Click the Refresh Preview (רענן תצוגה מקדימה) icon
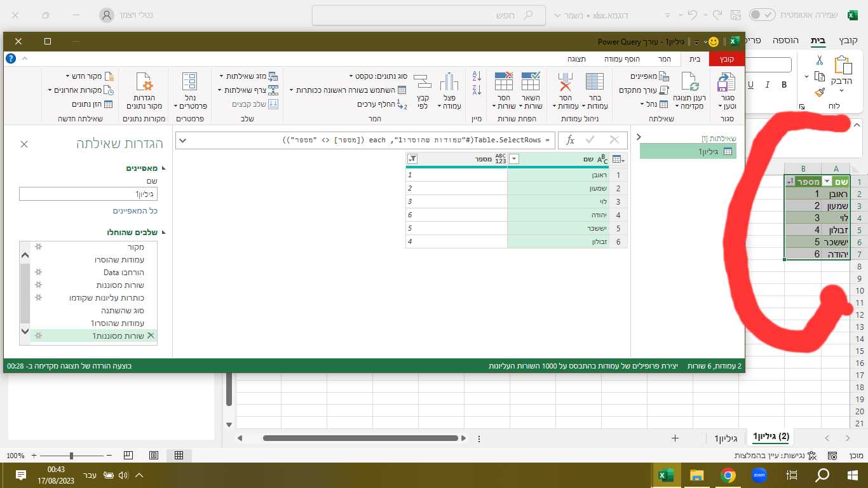868x488 pixels. tap(689, 83)
